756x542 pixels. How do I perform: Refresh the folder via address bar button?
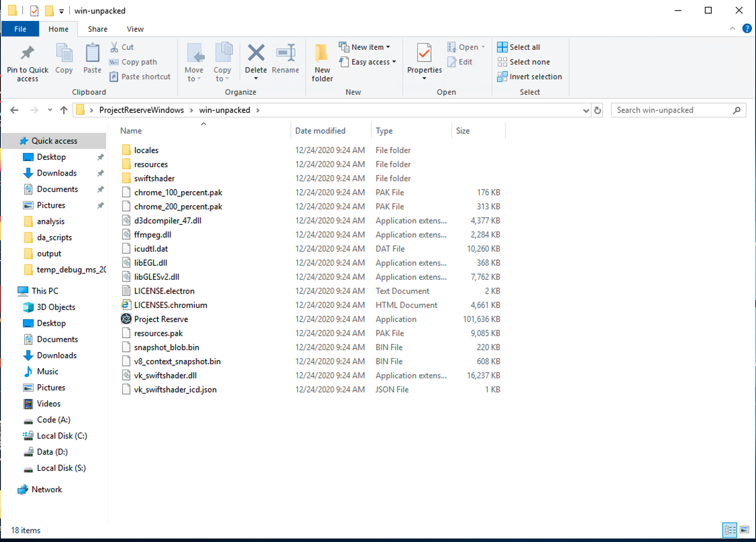pyautogui.click(x=597, y=110)
